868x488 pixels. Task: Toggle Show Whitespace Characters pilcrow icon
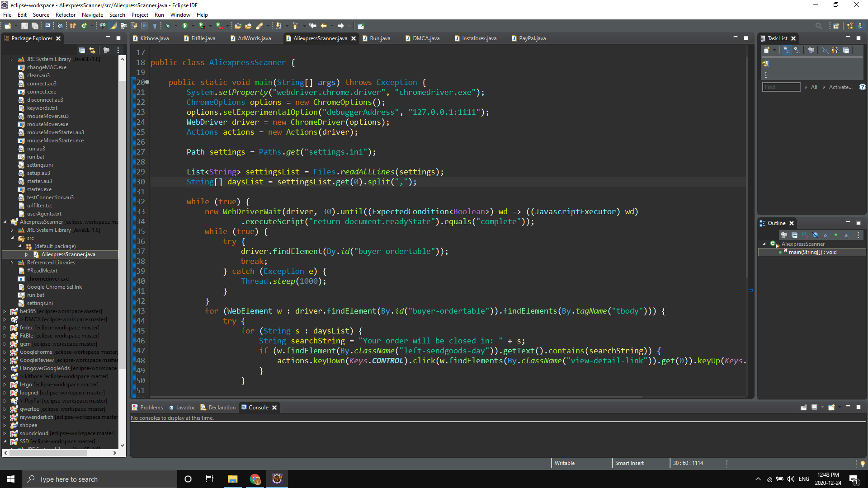(155, 26)
